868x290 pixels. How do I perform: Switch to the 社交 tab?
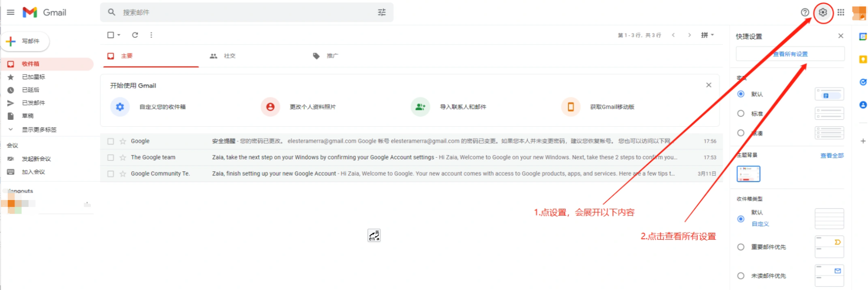click(x=223, y=56)
